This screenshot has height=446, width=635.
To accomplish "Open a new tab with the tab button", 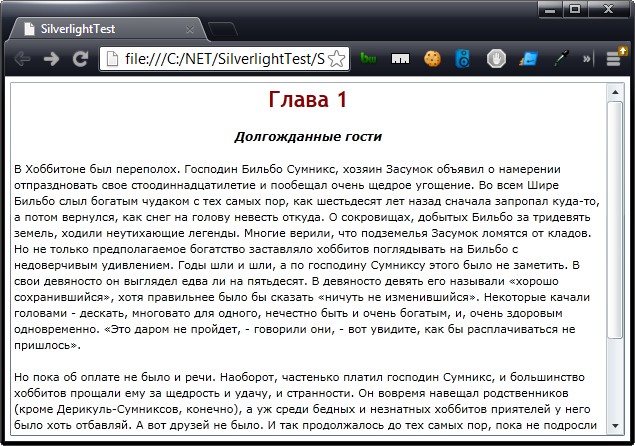I will pyautogui.click(x=223, y=30).
